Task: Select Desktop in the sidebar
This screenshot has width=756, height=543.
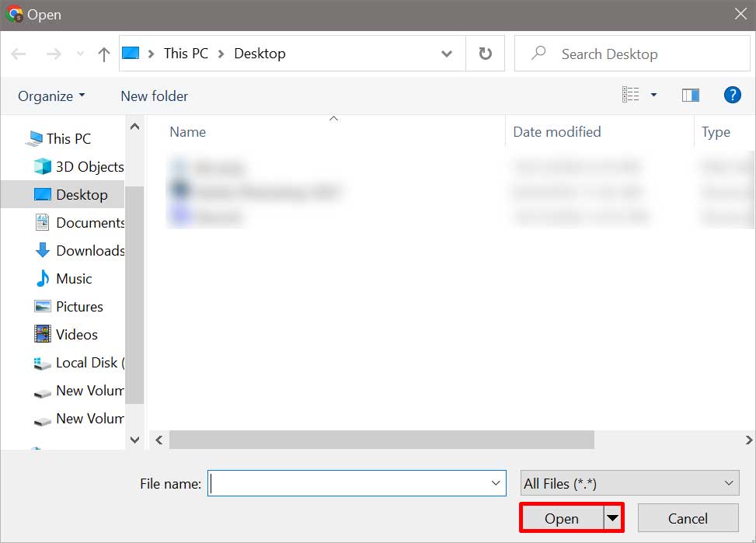Action: pyautogui.click(x=63, y=194)
